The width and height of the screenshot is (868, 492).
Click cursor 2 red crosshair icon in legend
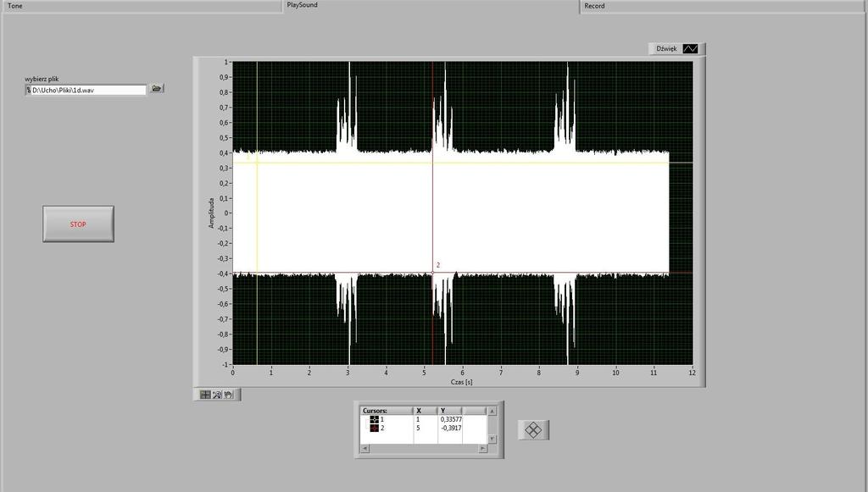[x=374, y=428]
